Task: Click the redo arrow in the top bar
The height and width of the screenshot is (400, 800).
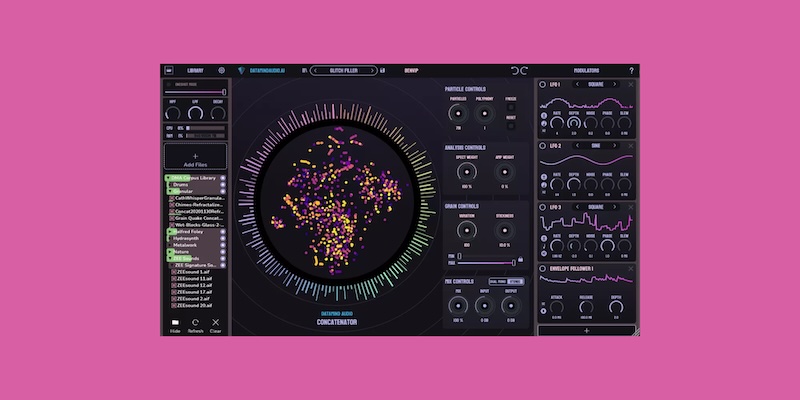Action: pos(524,70)
